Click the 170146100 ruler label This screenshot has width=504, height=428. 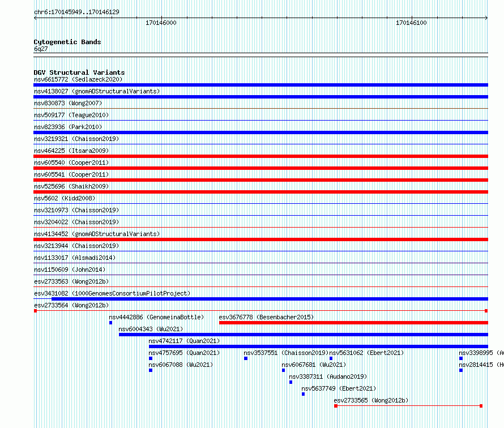click(x=411, y=23)
